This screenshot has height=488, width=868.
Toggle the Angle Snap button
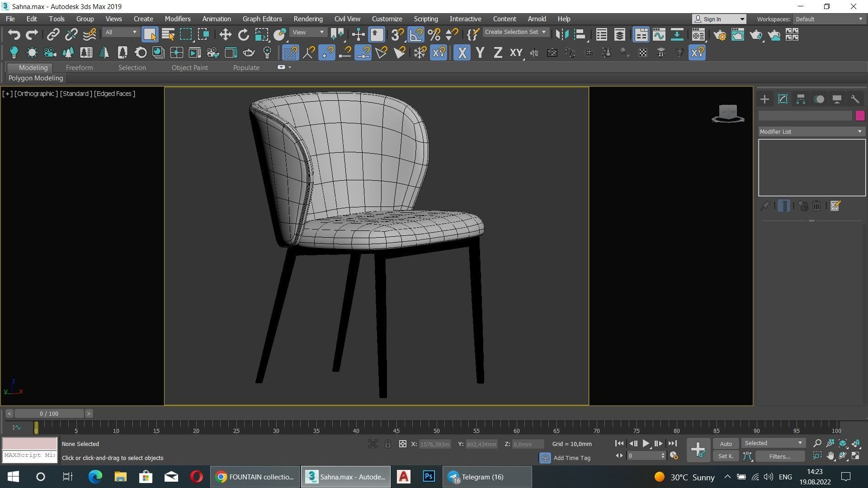click(415, 35)
